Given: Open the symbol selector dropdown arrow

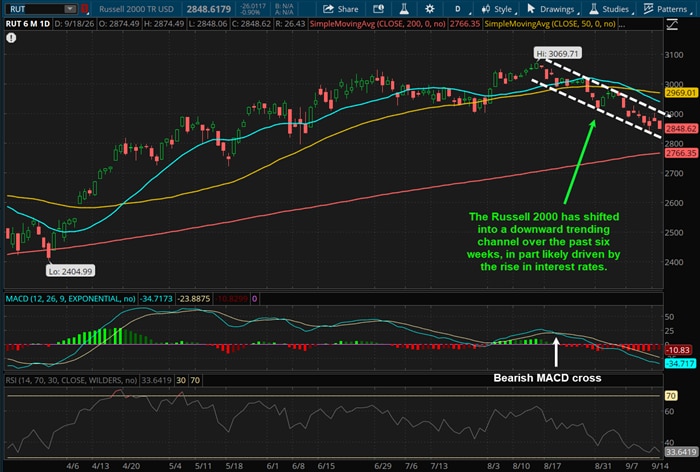Looking at the screenshot, I should click(x=71, y=8).
